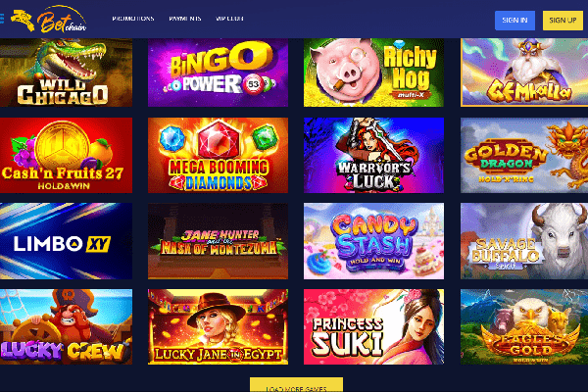Launch the Limbo XY game
The image size is (588, 392).
(x=66, y=241)
